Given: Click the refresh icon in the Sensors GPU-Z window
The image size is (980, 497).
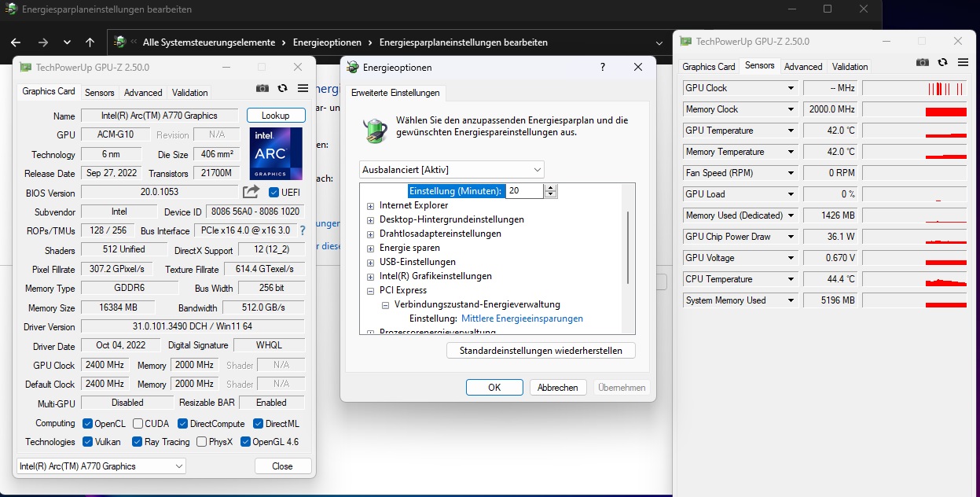Looking at the screenshot, I should [942, 62].
